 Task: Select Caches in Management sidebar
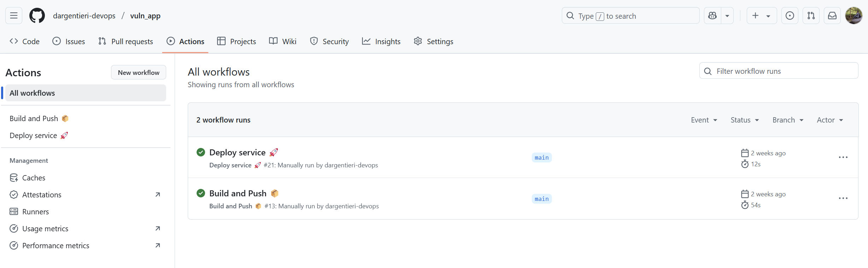34,178
